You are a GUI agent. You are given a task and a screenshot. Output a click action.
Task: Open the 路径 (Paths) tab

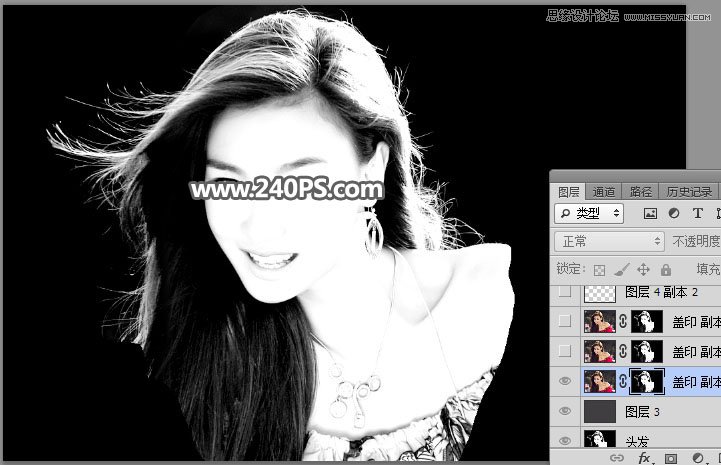[640, 192]
